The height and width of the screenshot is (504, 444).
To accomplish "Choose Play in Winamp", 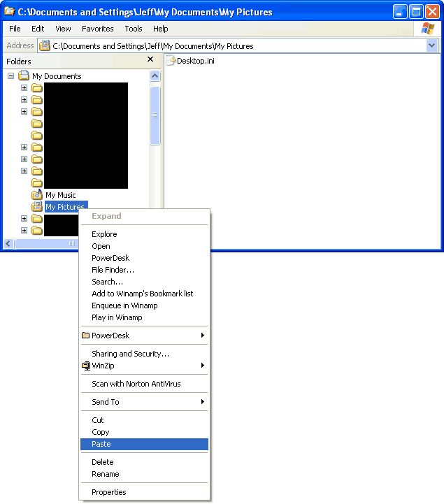I will point(144,317).
